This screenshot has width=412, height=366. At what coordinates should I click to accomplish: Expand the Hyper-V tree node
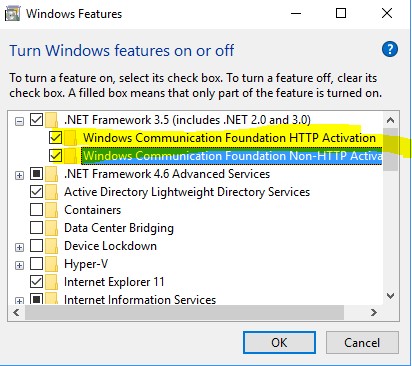coord(20,265)
